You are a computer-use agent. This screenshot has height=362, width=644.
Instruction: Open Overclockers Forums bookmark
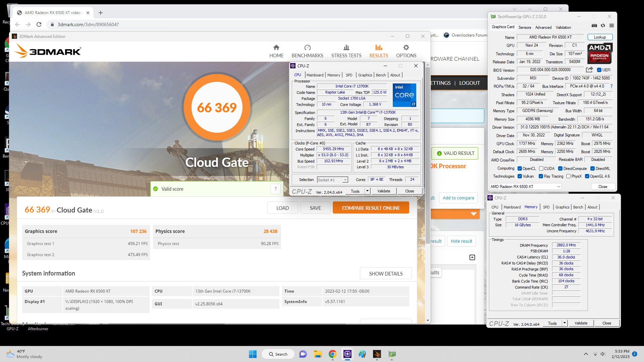(466, 35)
